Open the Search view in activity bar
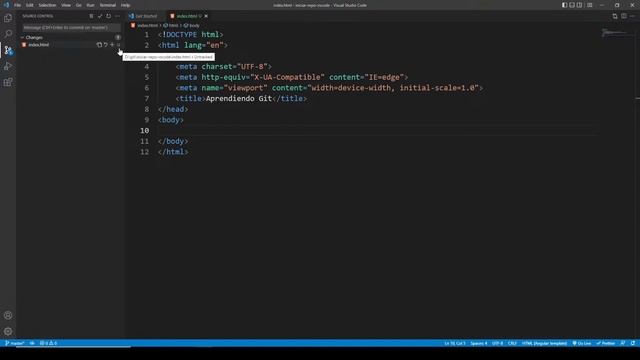 click(8, 34)
